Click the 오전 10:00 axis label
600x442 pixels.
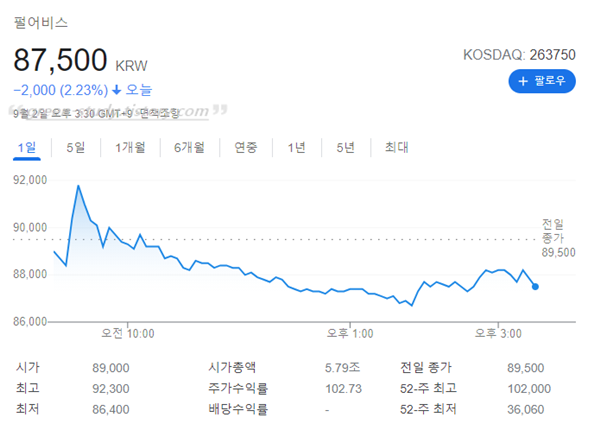pyautogui.click(x=128, y=333)
